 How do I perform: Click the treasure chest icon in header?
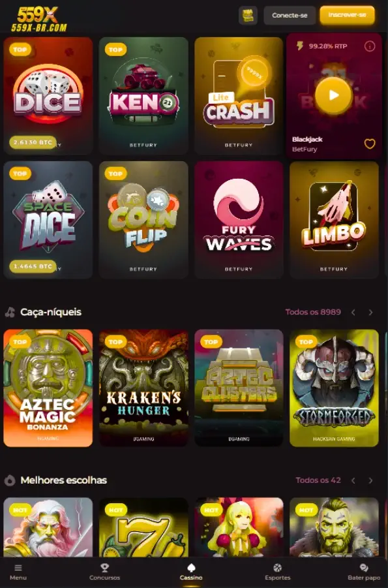tap(248, 16)
